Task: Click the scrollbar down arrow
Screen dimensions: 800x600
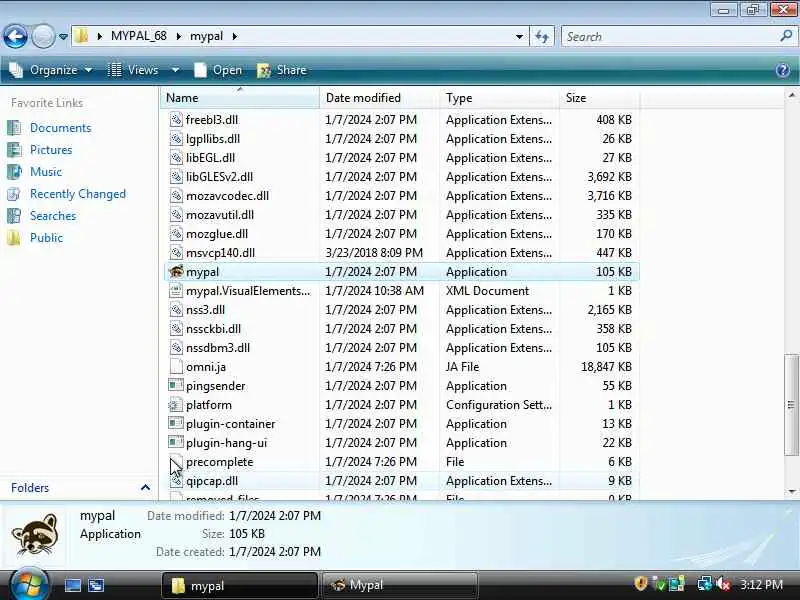Action: click(791, 491)
